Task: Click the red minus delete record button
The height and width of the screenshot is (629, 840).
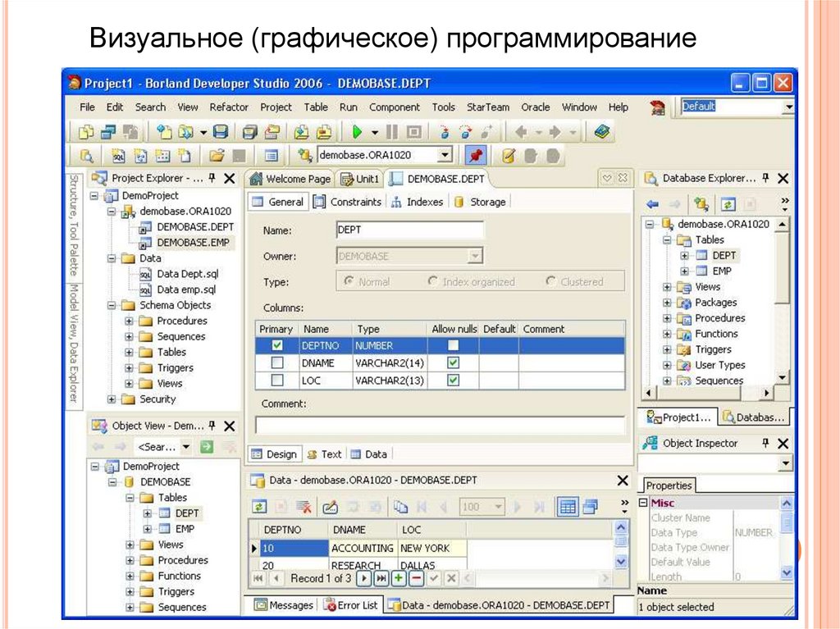Action: coord(416,578)
